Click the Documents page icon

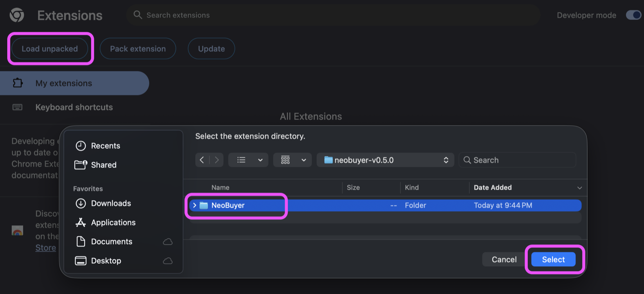pos(81,242)
